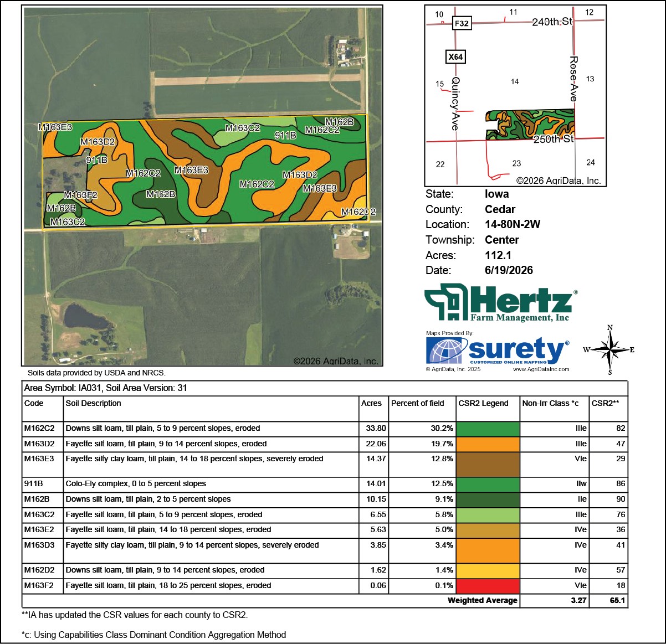Click the M163F2 label on the aerial map
The height and width of the screenshot is (644, 666).
tap(80, 195)
